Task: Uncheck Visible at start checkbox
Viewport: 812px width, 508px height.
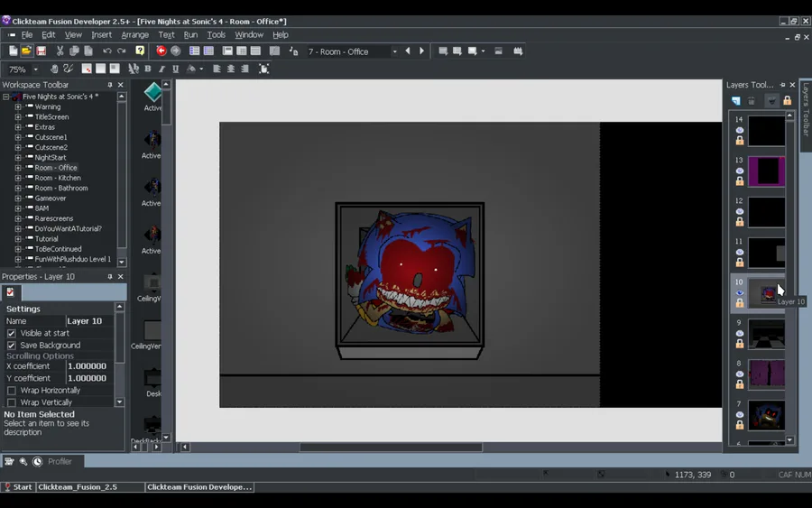Action: click(12, 333)
